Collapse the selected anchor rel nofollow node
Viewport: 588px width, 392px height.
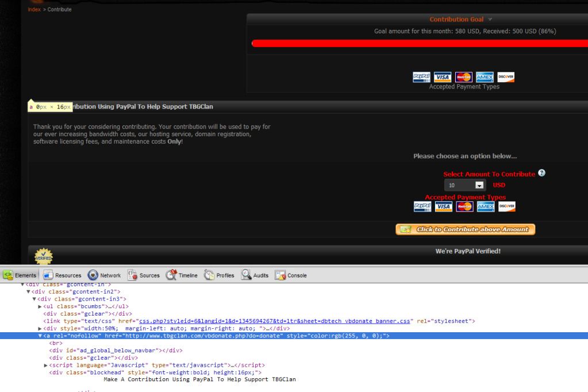(40, 336)
